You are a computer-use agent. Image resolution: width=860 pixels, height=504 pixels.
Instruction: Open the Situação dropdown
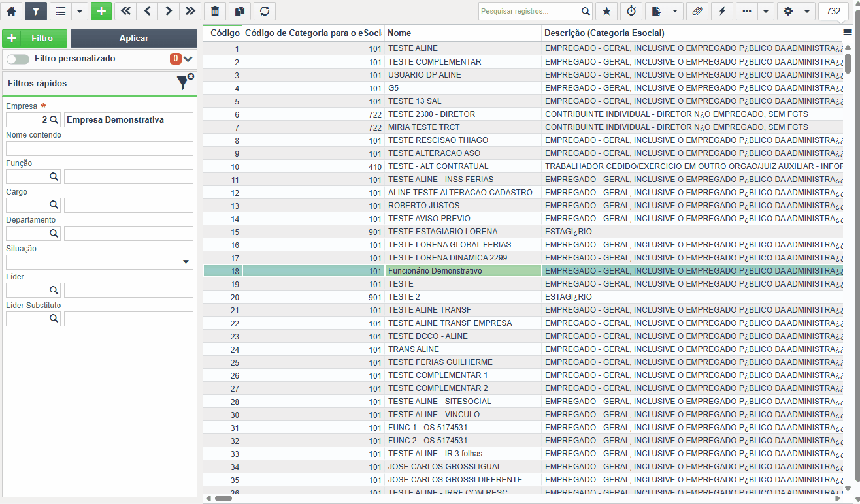pyautogui.click(x=99, y=262)
